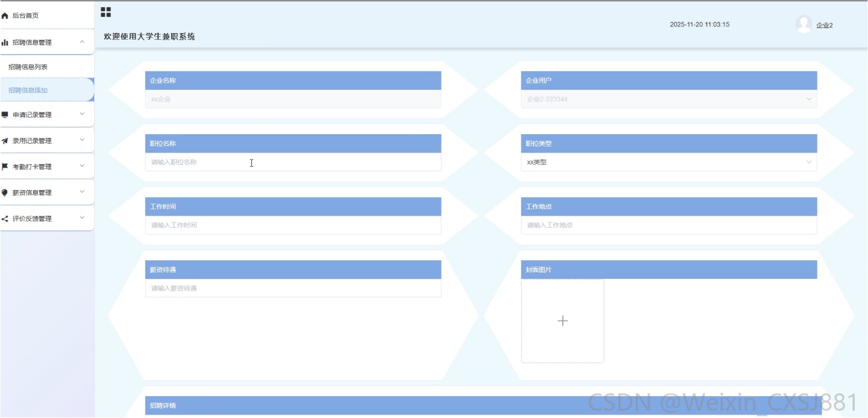Image resolution: width=868 pixels, height=418 pixels.
Task: Open the 考勤打卡管理 menu
Action: 47,167
